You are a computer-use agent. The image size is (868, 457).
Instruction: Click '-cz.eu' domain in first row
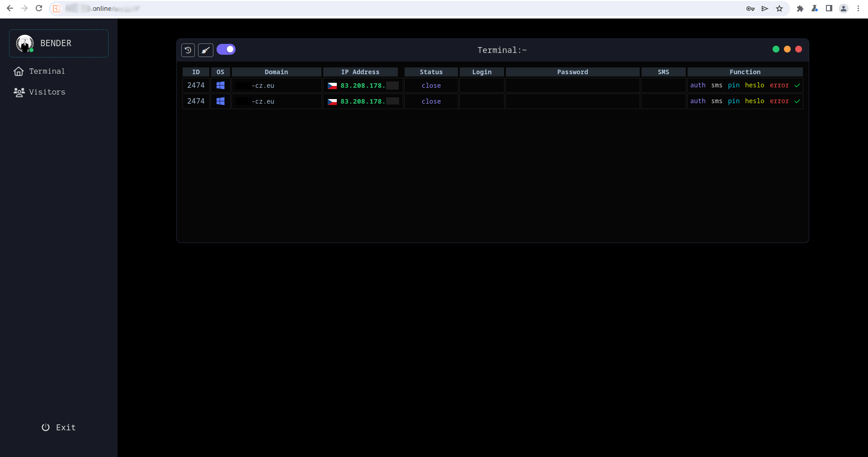263,86
